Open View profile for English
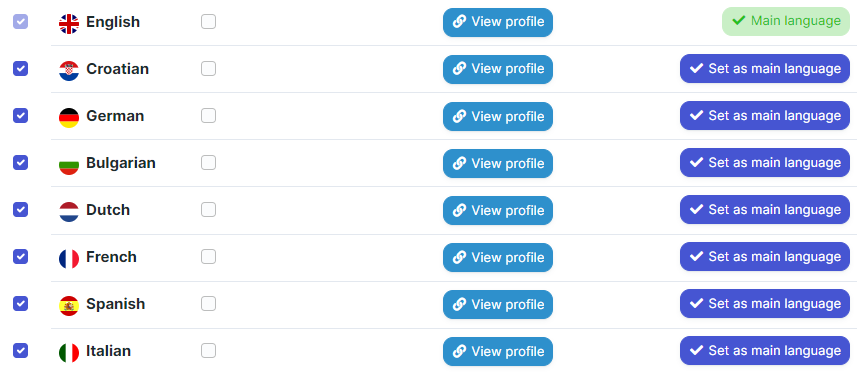Image resolution: width=866 pixels, height=374 pixels. pos(498,22)
